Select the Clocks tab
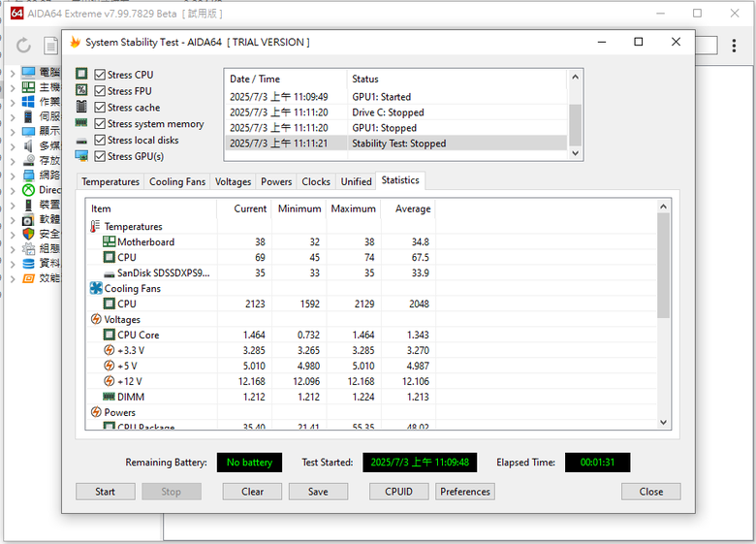Viewport: 756px width, 544px height. point(316,181)
